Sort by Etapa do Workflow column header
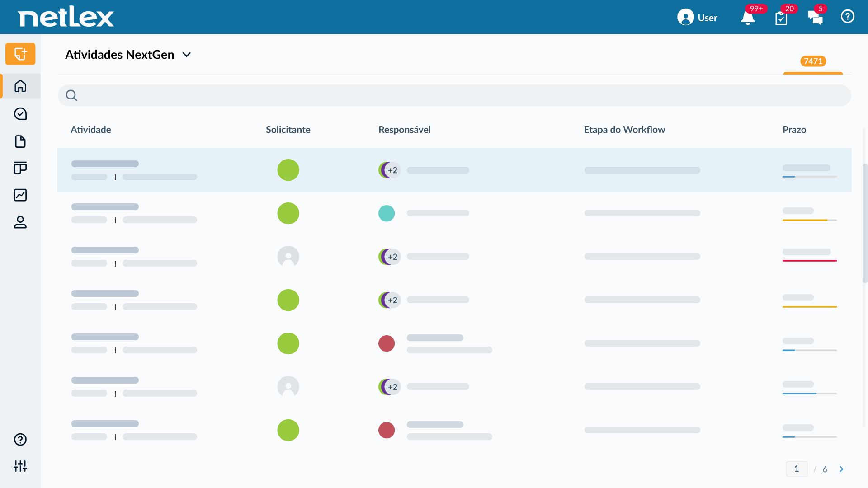 coord(624,130)
